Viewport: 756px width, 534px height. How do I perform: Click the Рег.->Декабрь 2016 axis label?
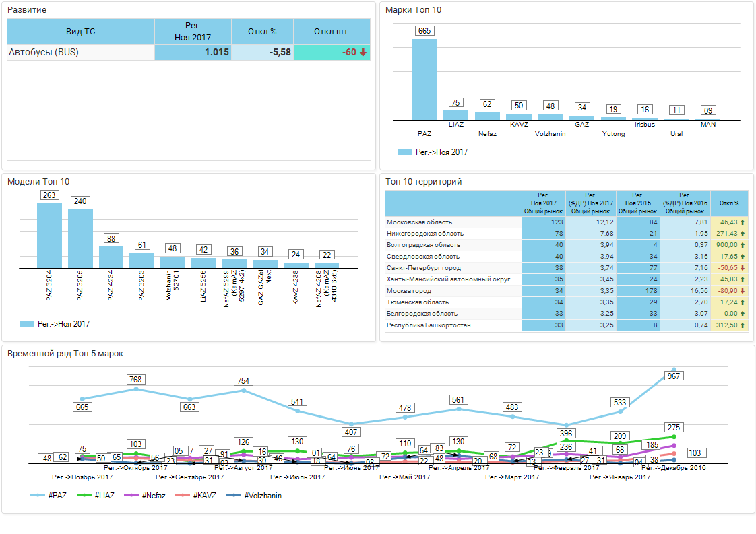(674, 467)
